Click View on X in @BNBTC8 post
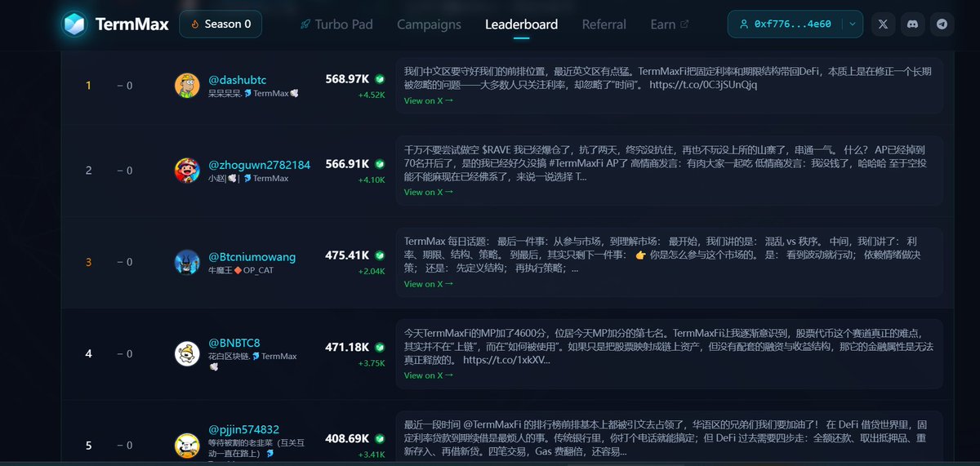Viewport: 980px width, 466px height. pos(429,375)
